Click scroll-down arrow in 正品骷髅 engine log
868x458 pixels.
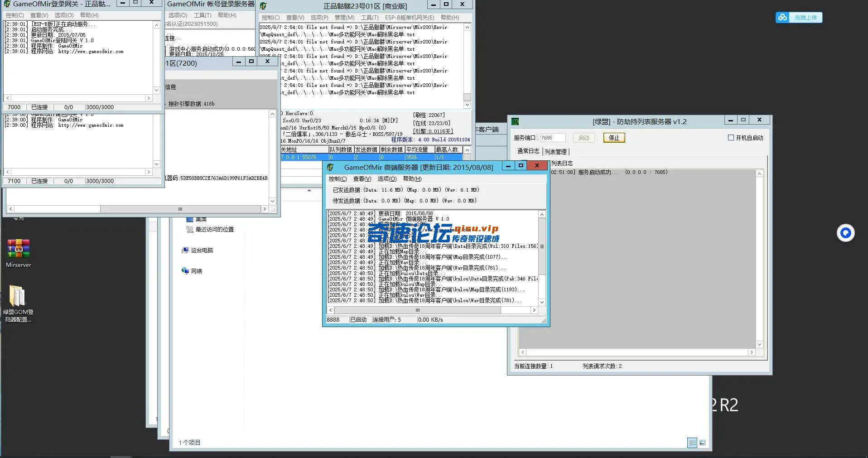coord(467,105)
